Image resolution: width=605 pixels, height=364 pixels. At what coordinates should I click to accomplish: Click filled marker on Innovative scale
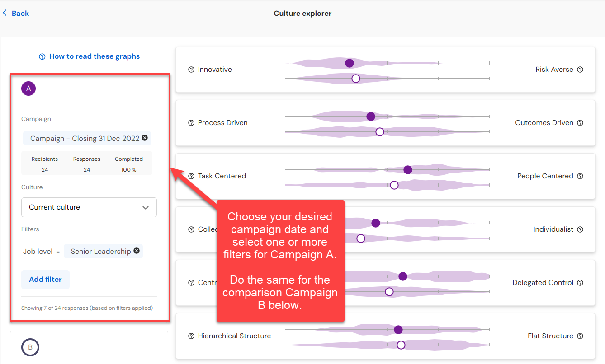point(350,63)
